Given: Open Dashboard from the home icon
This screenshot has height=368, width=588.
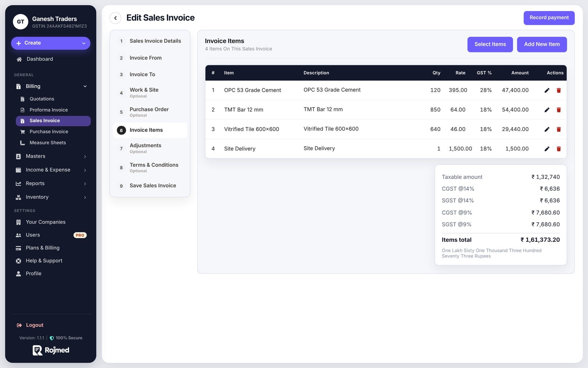Looking at the screenshot, I should tap(19, 59).
